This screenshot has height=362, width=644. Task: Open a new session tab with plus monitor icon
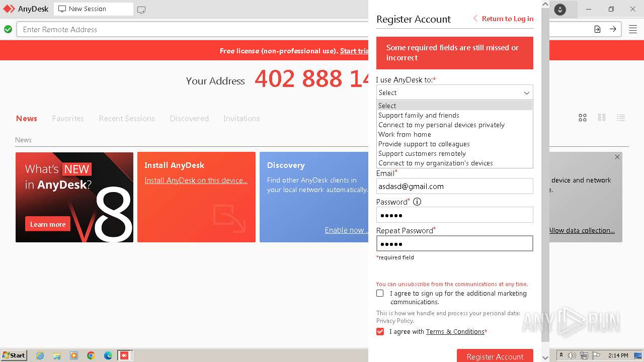pos(141,10)
